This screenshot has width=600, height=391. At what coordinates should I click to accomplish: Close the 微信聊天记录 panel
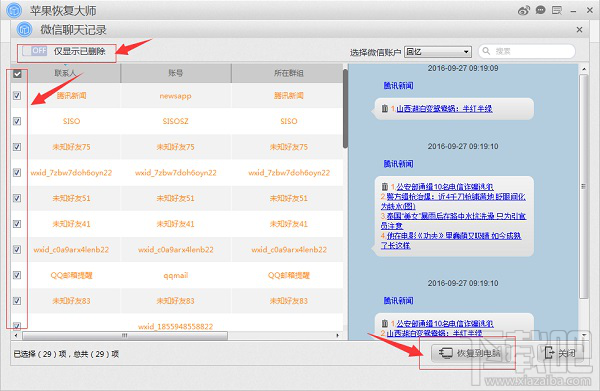(x=579, y=30)
